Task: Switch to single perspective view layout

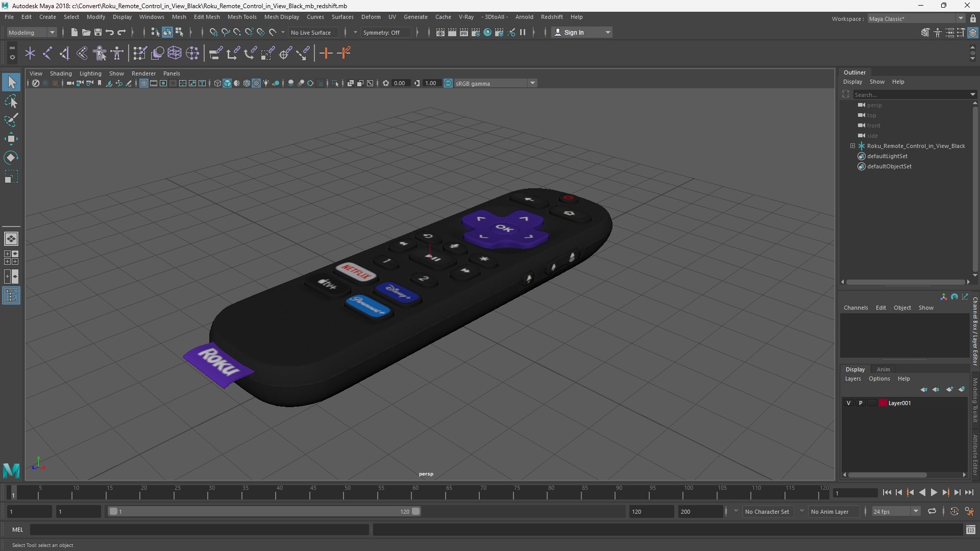Action: 11,239
